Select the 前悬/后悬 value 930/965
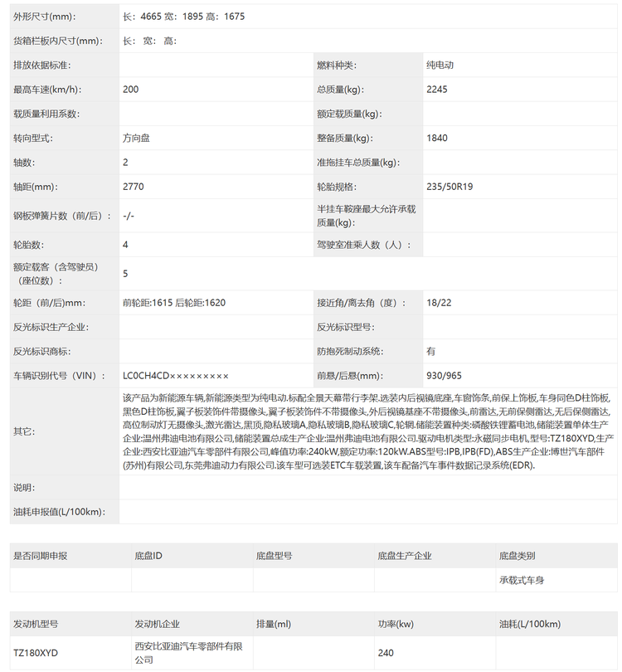 tap(444, 375)
